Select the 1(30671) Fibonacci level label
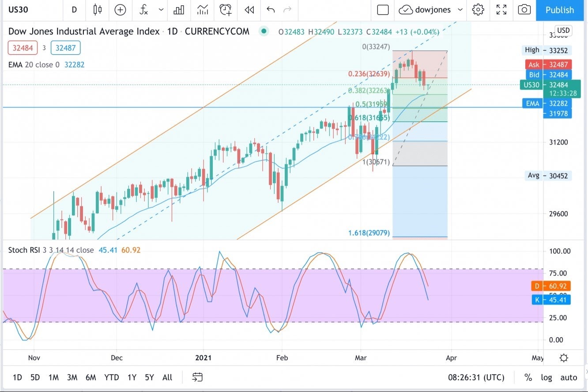Viewport: 588px width, 392px height. pyautogui.click(x=376, y=162)
